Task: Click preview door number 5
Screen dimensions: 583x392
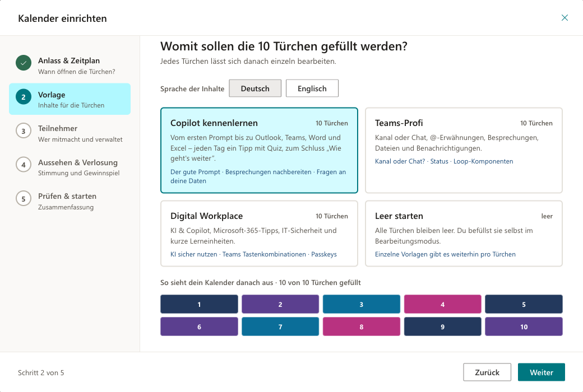Action: coord(524,304)
